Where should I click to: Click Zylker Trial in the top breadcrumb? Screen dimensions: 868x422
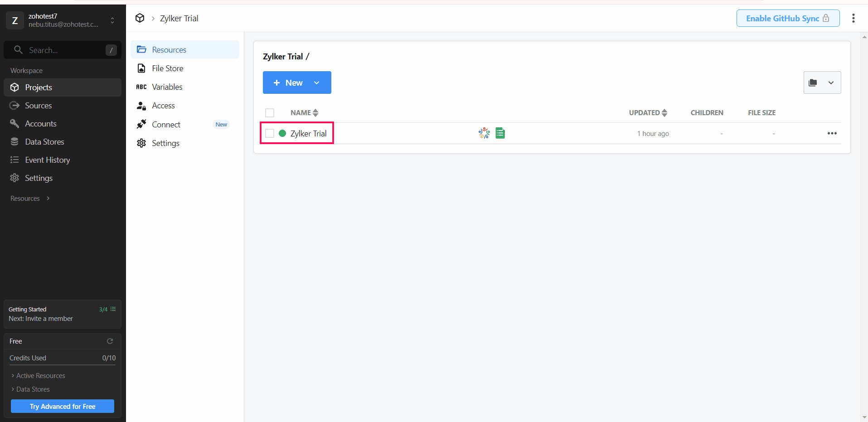(x=179, y=18)
